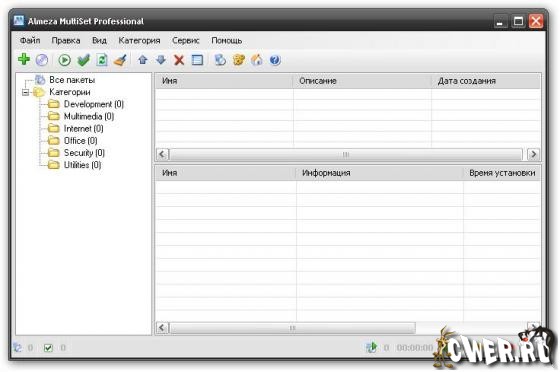
Task: Click the red X delete icon
Action: [x=179, y=60]
